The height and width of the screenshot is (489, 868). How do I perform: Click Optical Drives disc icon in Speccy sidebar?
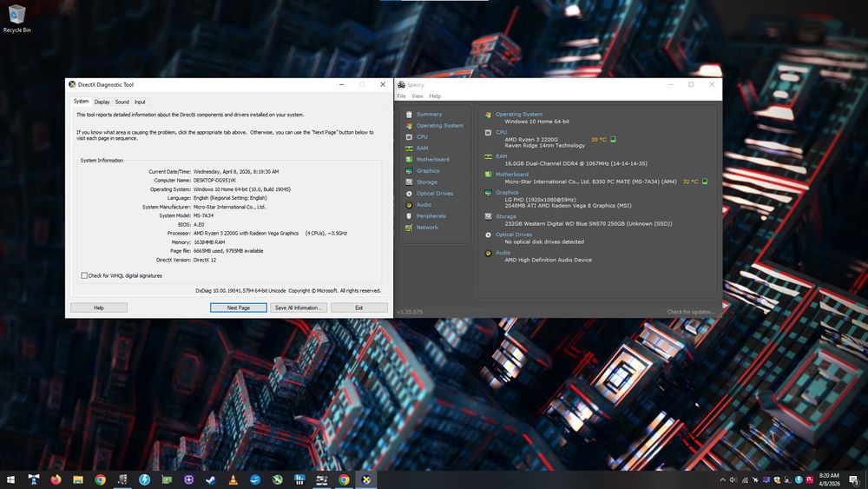tap(409, 194)
